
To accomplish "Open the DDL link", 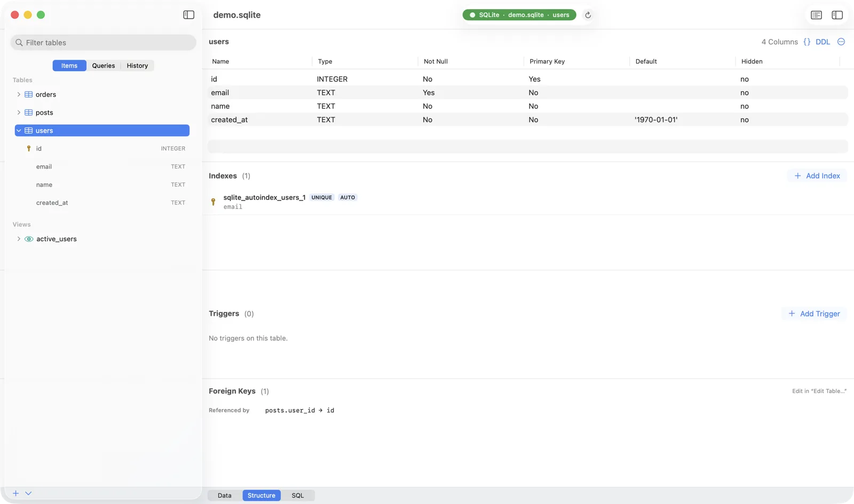I will coord(823,42).
